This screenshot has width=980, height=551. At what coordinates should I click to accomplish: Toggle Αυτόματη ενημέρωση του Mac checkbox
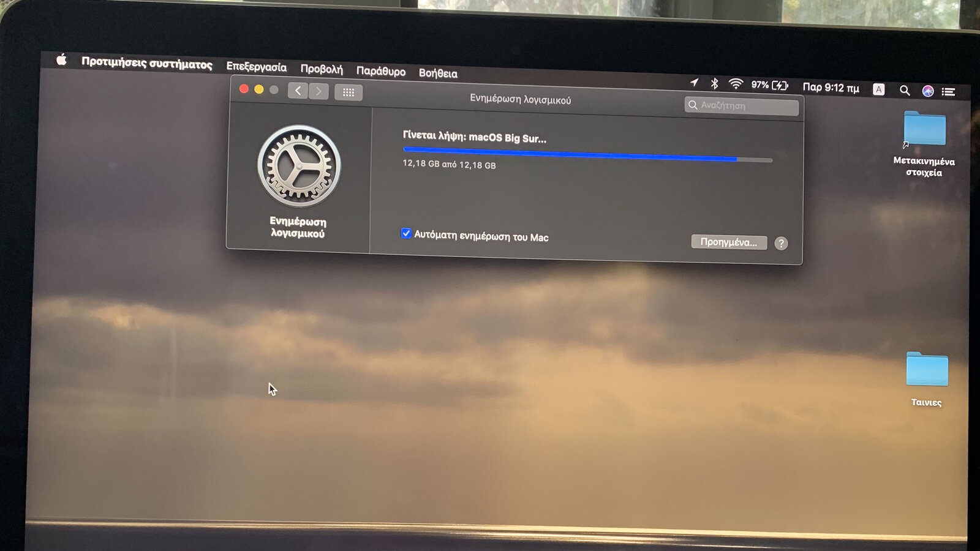point(406,233)
